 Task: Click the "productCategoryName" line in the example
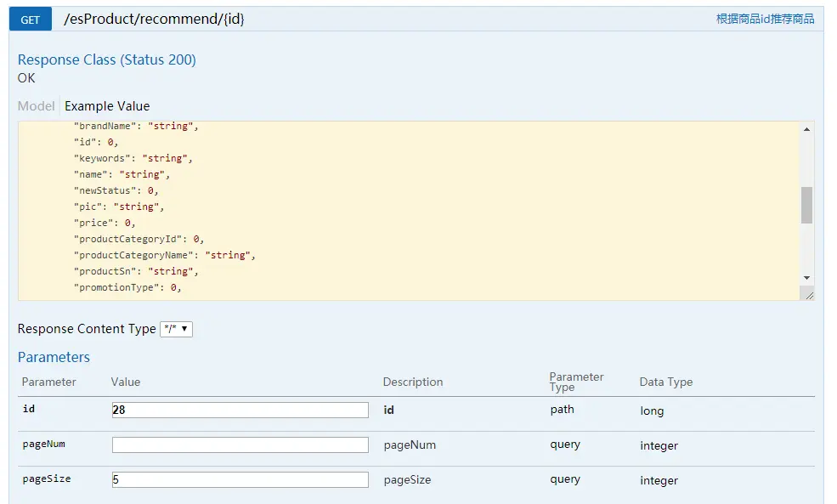[164, 255]
